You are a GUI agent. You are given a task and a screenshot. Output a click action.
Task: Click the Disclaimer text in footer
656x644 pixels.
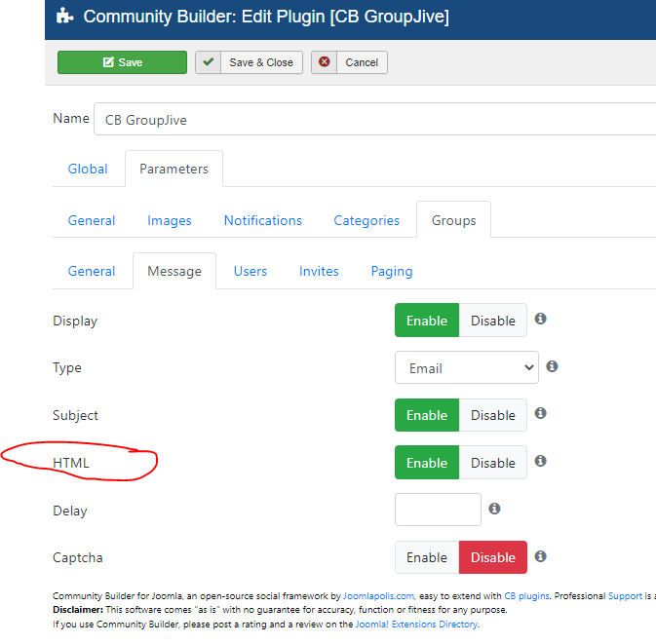pyautogui.click(x=280, y=610)
